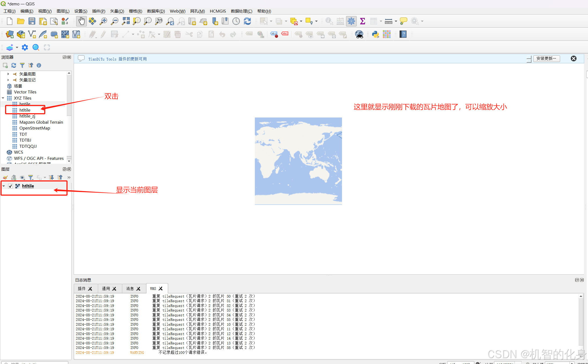Collapse the htltile layer legend arrow
588x364 pixels.
click(4, 186)
